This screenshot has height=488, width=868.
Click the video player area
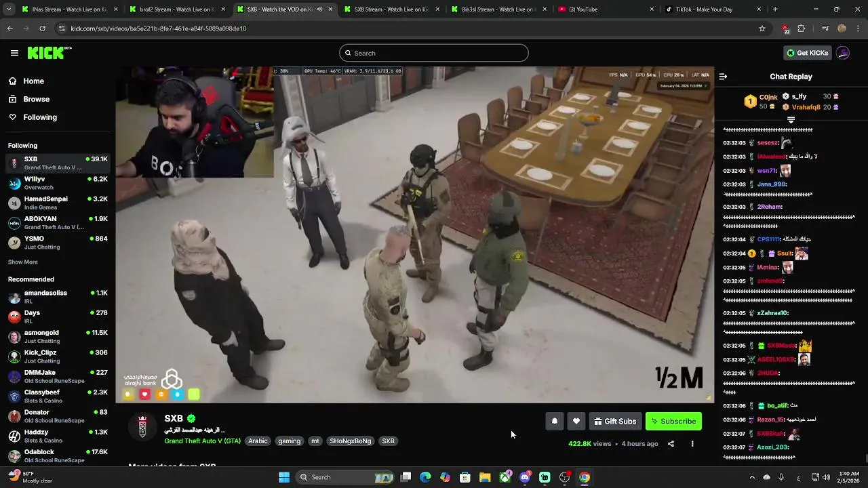(x=414, y=235)
